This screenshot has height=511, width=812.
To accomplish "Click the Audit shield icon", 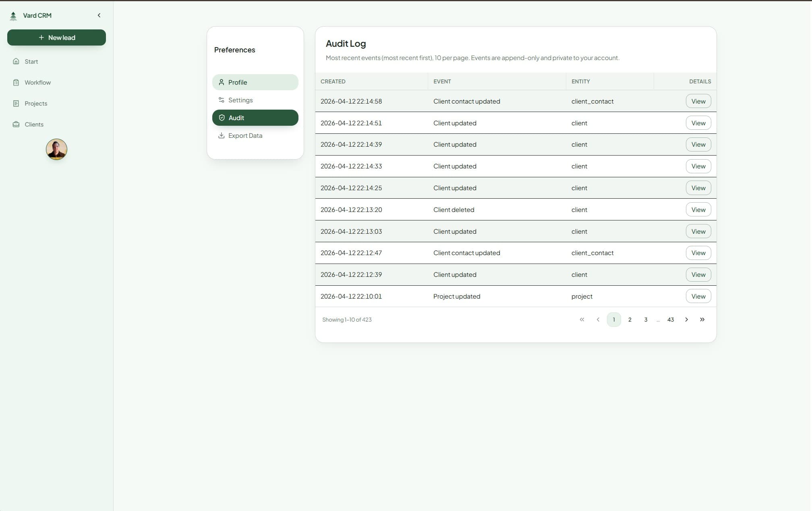I will (x=222, y=117).
